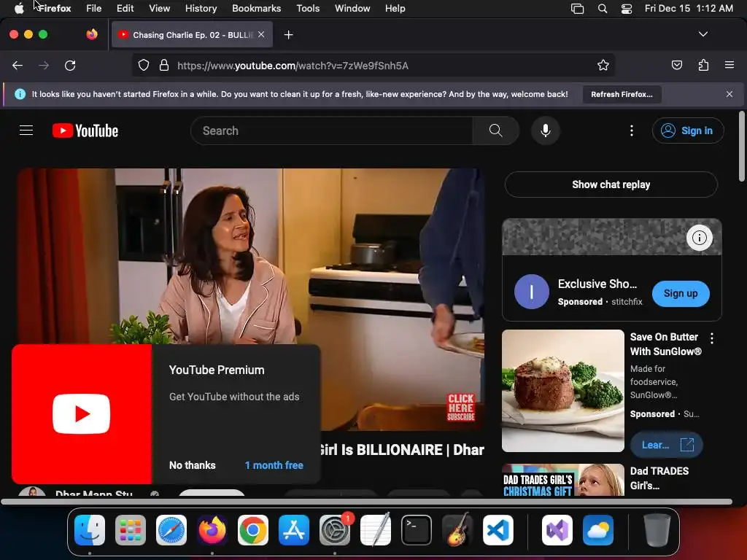This screenshot has height=560, width=747.
Task: Open the File menu
Action: (x=94, y=8)
